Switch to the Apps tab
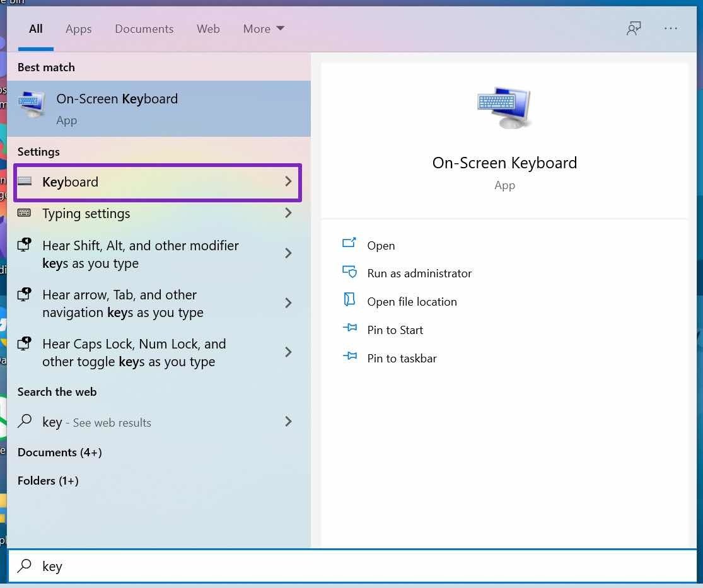Viewport: 703px width, 588px height. click(x=78, y=29)
